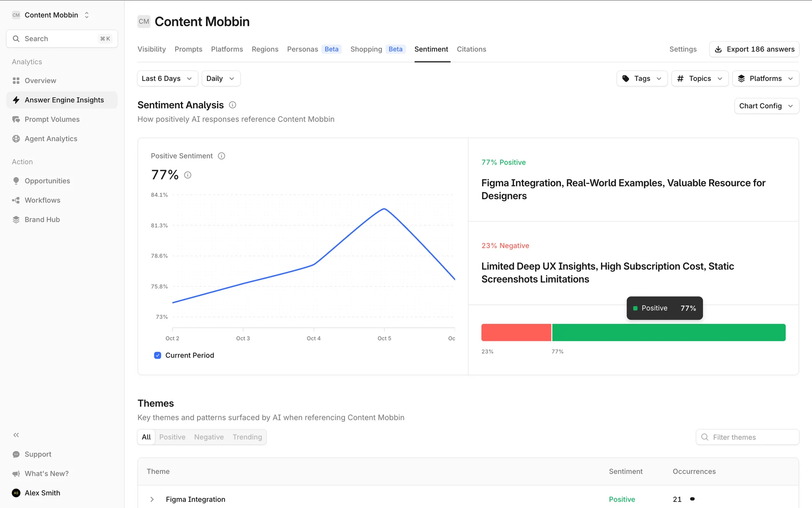
Task: Uncheck the Current Period checkbox
Action: 158,355
